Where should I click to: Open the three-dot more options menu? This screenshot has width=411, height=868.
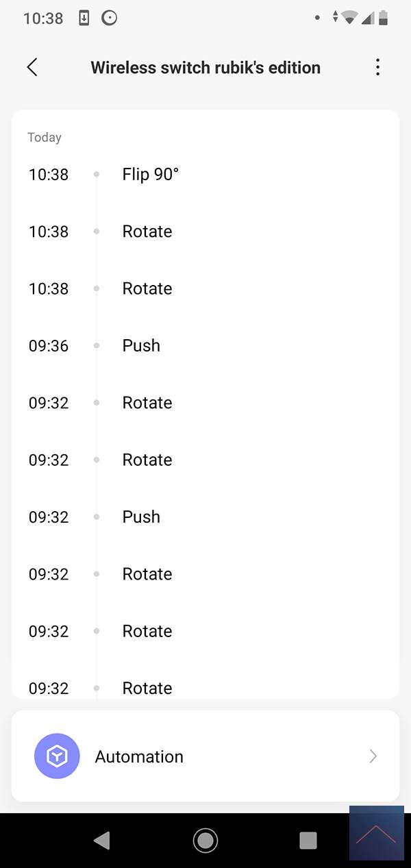[377, 67]
